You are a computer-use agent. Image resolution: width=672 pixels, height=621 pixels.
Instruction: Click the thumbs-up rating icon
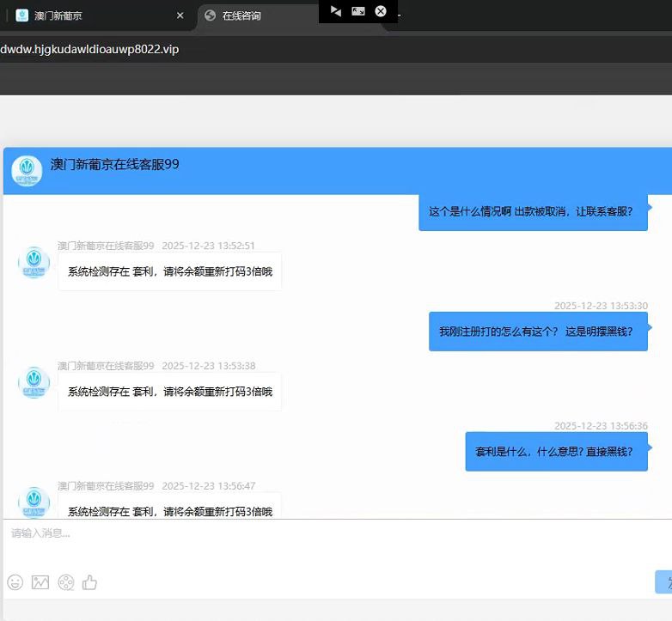point(89,582)
